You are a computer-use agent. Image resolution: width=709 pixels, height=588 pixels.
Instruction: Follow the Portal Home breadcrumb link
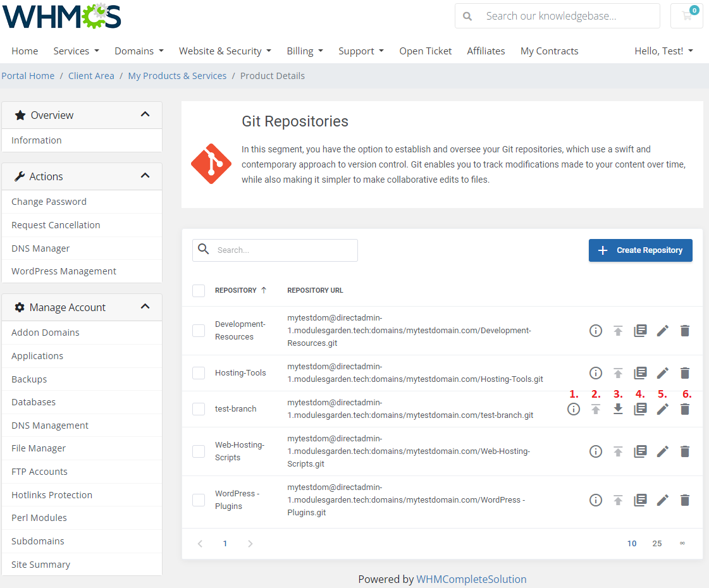28,76
